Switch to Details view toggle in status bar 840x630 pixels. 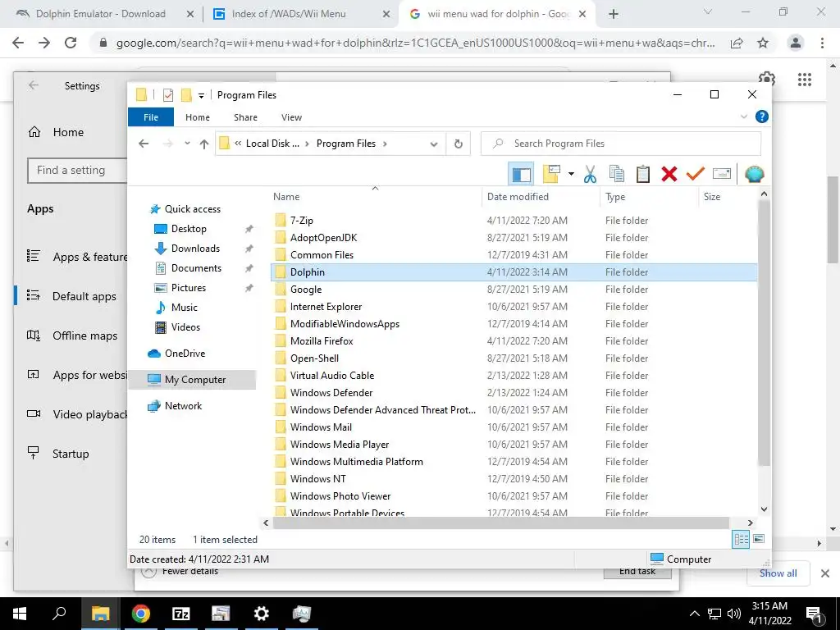point(741,540)
